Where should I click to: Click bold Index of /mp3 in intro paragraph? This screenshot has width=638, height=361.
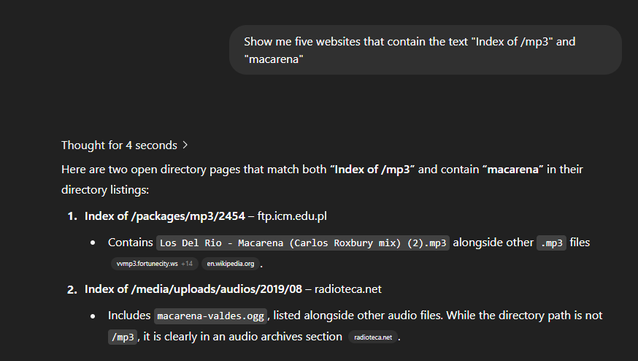pyautogui.click(x=372, y=169)
